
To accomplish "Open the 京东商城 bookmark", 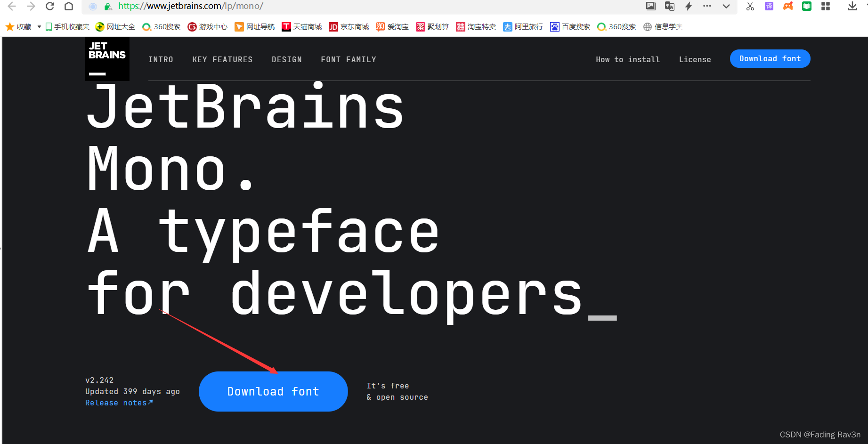I will pos(349,27).
